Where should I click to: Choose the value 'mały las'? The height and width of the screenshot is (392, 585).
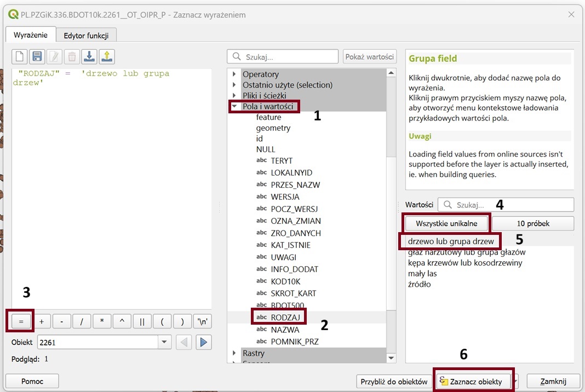(422, 274)
